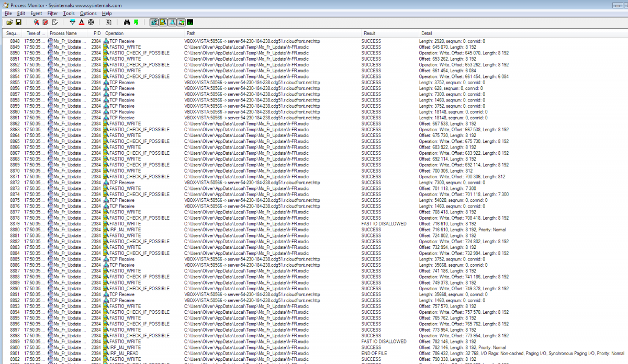Toggle Show Process and Thread Activity button

(181, 22)
